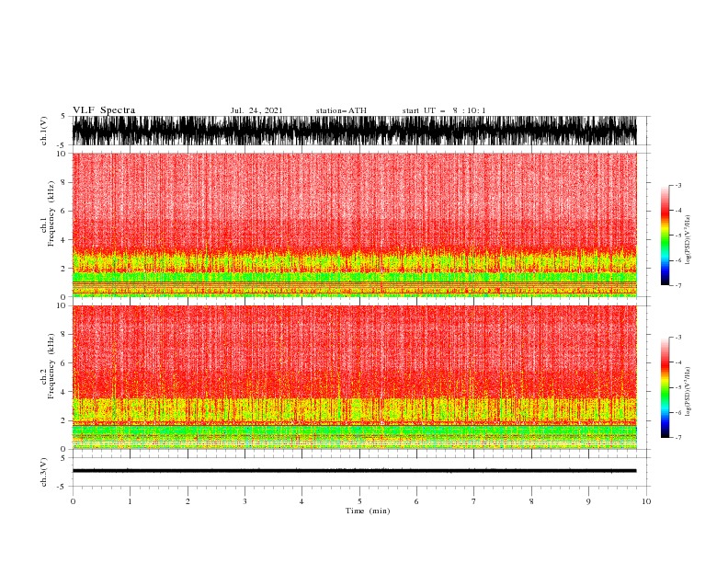The width and height of the screenshot is (728, 563).
Task: Click the time axis tick label '3'
Action: point(245,501)
